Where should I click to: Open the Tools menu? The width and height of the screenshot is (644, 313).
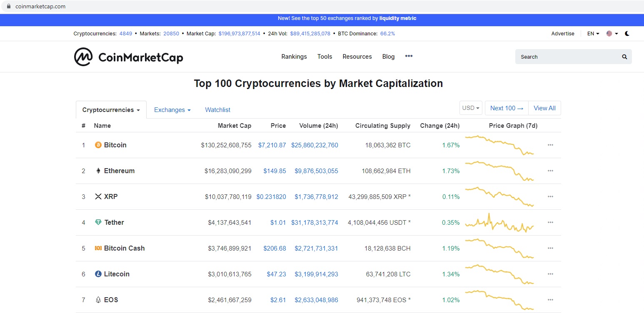click(325, 57)
